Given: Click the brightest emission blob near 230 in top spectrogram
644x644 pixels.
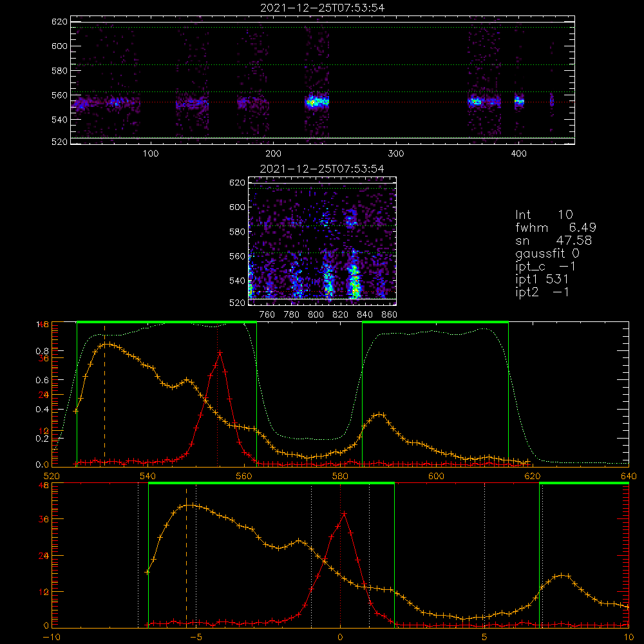Looking at the screenshot, I should pos(317,101).
